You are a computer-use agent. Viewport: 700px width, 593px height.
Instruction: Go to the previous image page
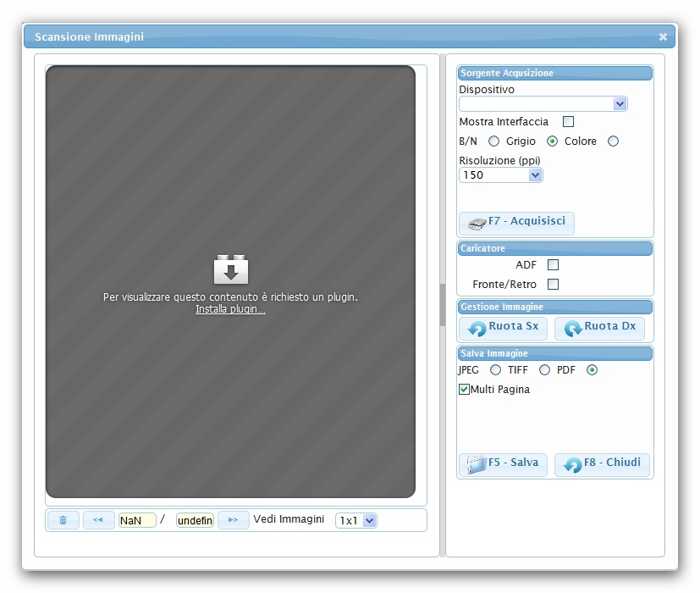tap(98, 520)
